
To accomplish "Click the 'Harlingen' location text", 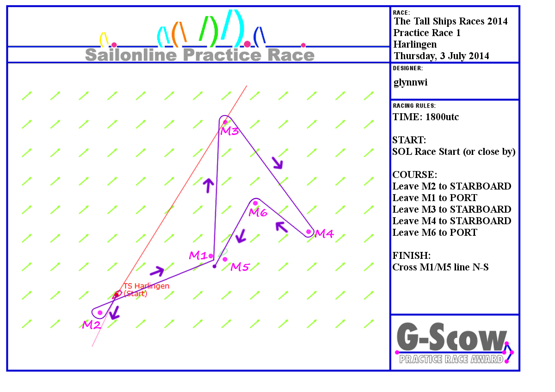I will tap(414, 44).
